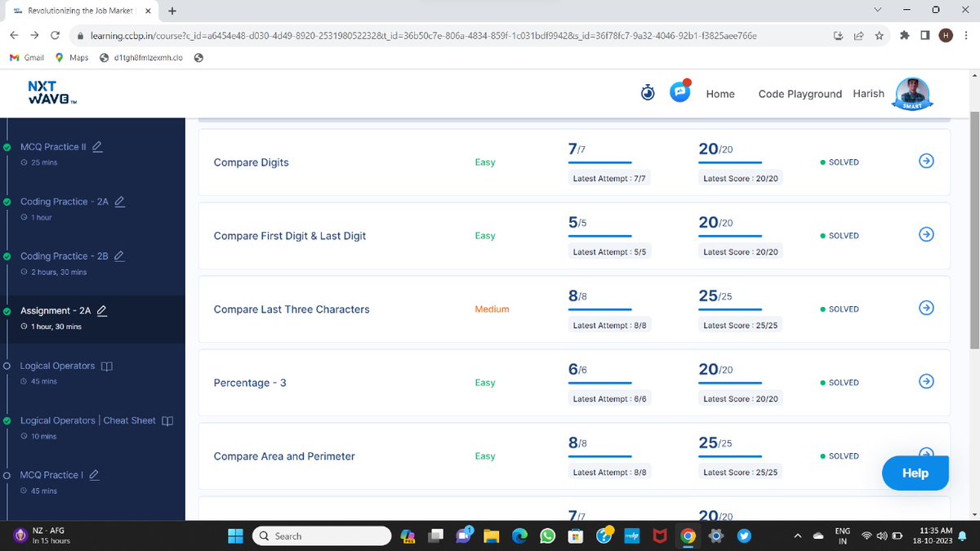Screen dimensions: 980x551
Task: Open Compare Digits using its arrow icon
Action: (926, 161)
